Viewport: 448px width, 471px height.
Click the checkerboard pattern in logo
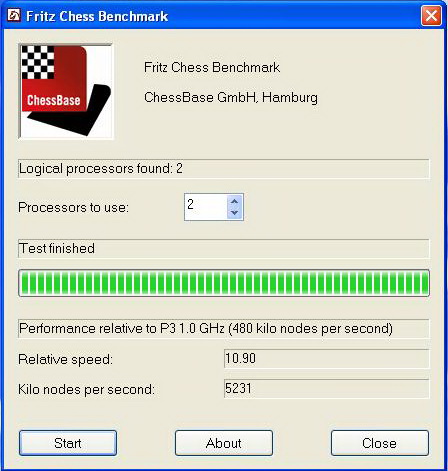pyautogui.click(x=38, y=62)
